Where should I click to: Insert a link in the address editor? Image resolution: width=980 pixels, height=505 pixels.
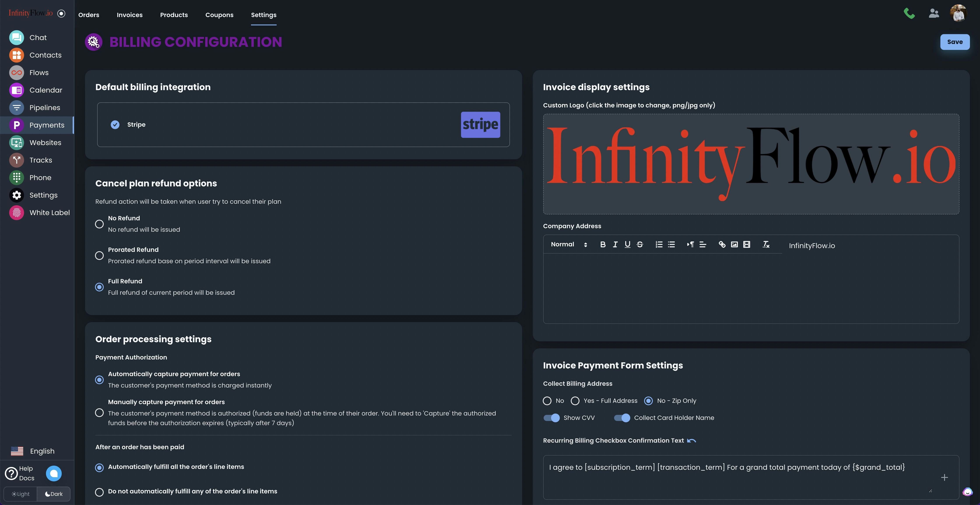pyautogui.click(x=722, y=245)
